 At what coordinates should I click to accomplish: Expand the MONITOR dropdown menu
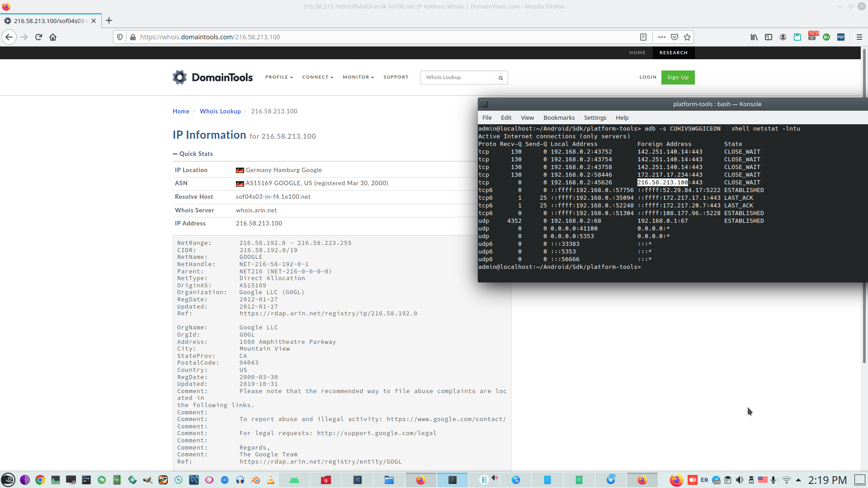pos(358,77)
